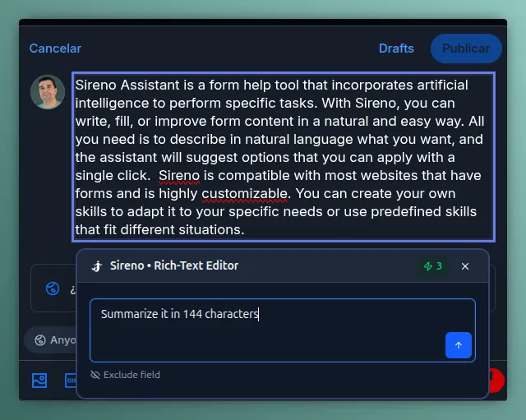Click the globe icon in the audience box
Image resolution: width=526 pixels, height=420 pixels.
(x=53, y=288)
